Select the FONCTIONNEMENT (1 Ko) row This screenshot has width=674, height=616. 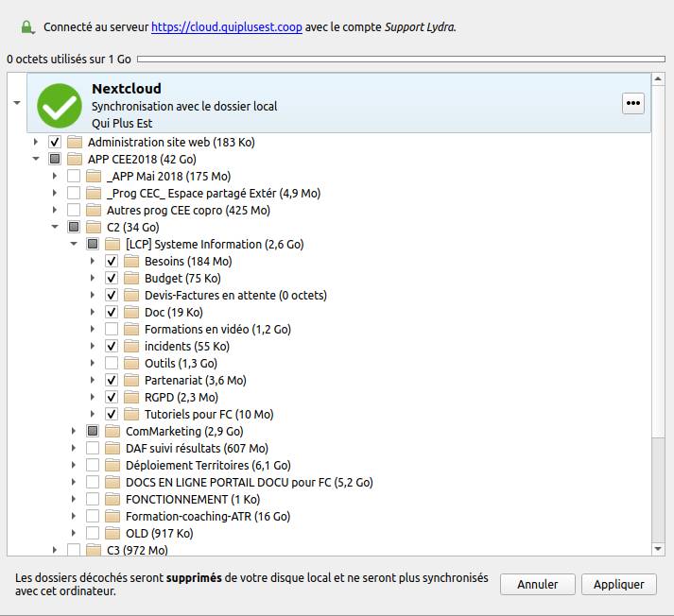pyautogui.click(x=193, y=499)
